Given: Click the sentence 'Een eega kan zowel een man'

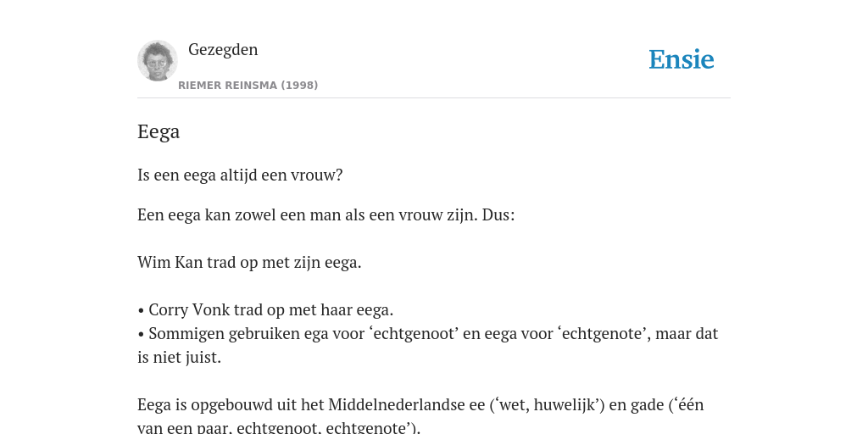Looking at the screenshot, I should (x=326, y=214).
